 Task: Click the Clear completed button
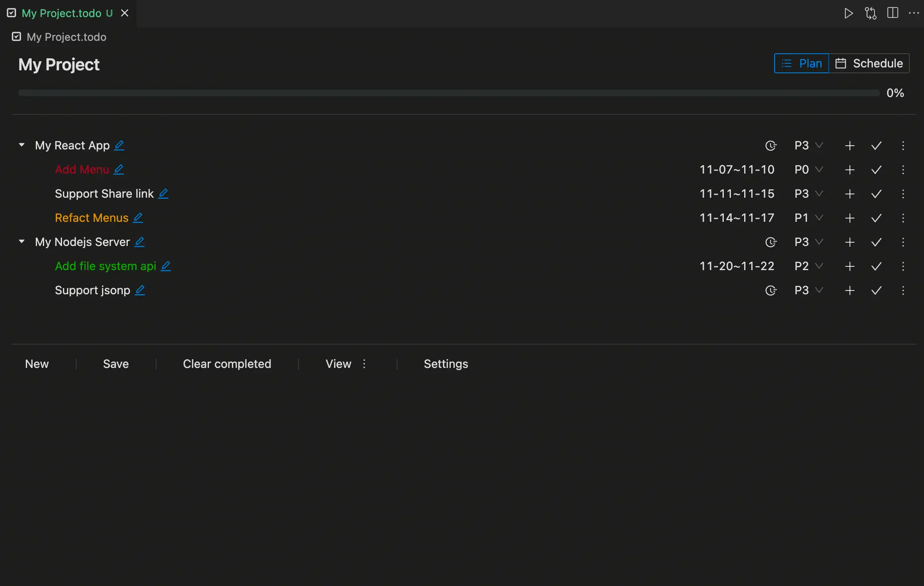(227, 364)
